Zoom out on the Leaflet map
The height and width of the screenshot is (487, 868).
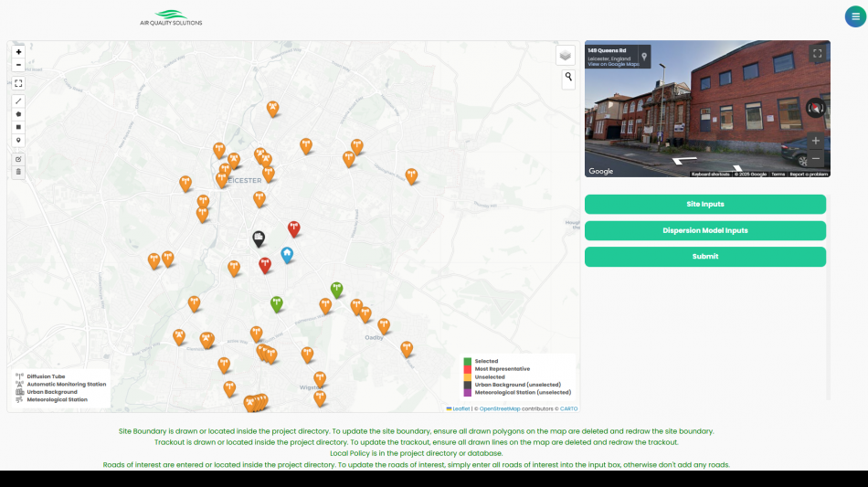18,65
